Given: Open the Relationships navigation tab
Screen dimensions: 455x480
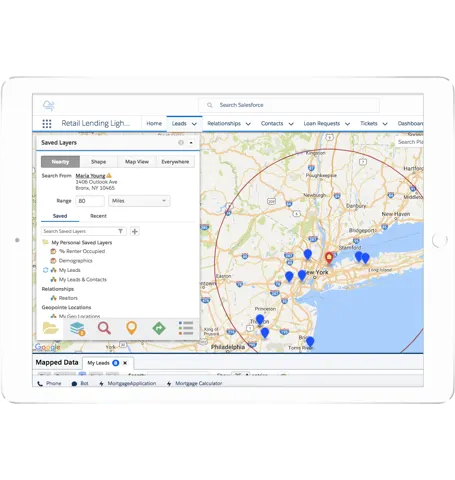Looking at the screenshot, I should click(x=224, y=124).
